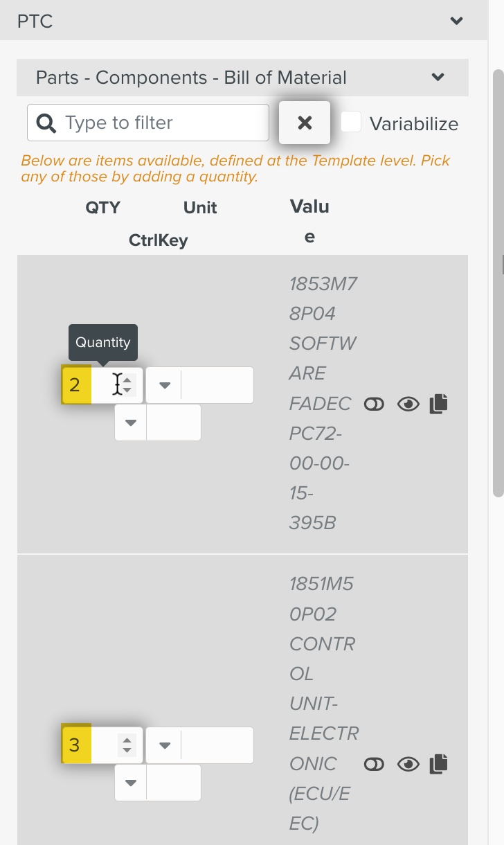The image size is (504, 845).
Task: Decrease the quantity on SOFTWARE FADEC row stepper
Action: [127, 391]
